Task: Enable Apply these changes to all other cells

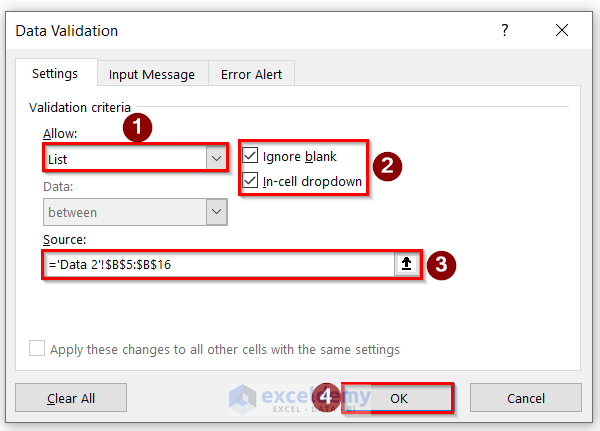Action: 37,349
